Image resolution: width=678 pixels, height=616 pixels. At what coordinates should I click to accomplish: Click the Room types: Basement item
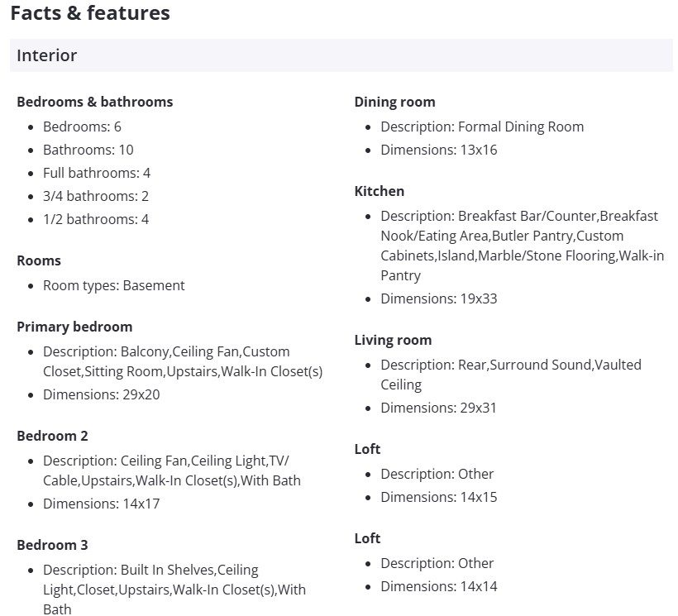[114, 285]
